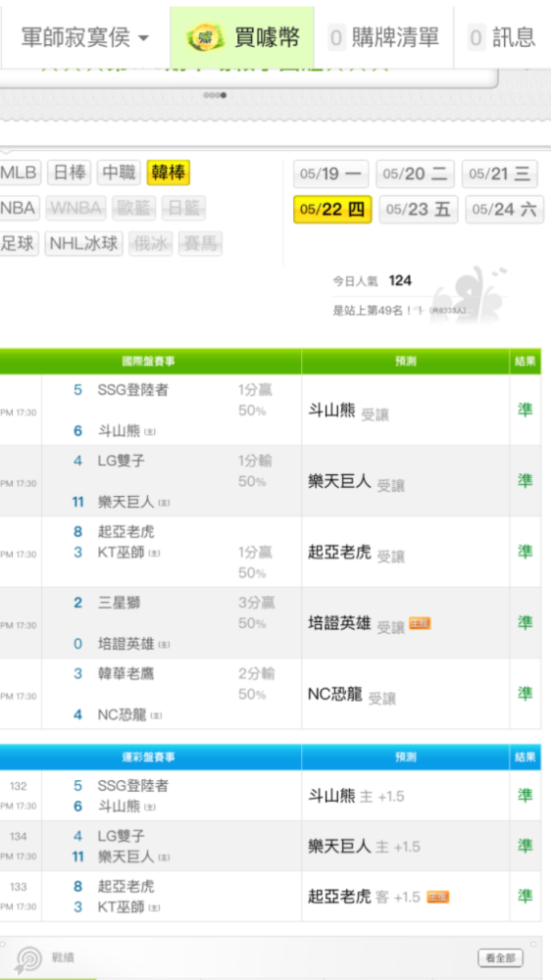Select the MLB league filter
The width and height of the screenshot is (551, 980).
(20, 173)
